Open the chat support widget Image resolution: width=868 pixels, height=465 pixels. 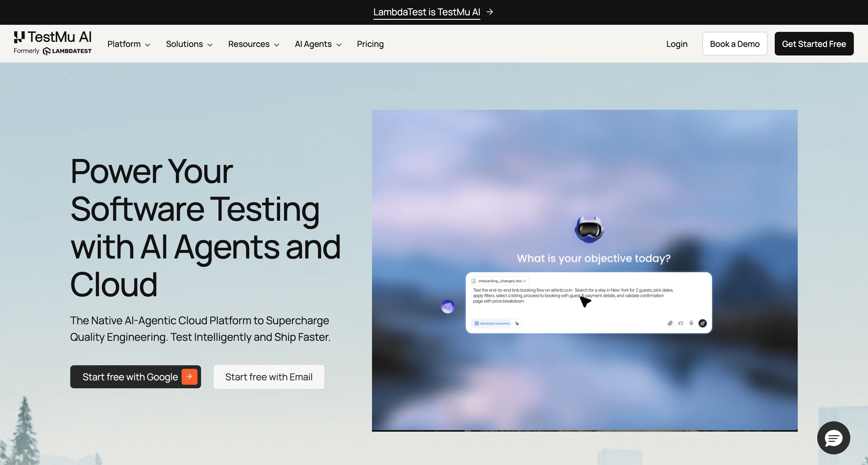833,437
